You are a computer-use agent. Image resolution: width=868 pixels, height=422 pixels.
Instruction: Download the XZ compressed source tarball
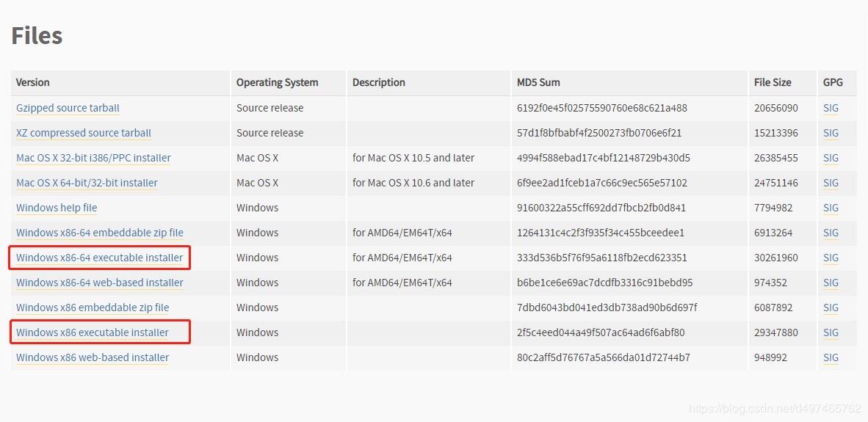pyautogui.click(x=84, y=133)
